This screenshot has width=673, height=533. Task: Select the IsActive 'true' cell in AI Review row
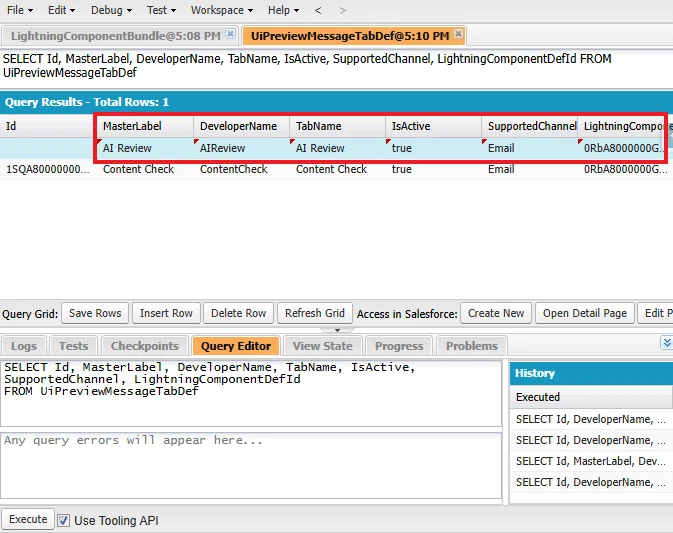point(433,148)
